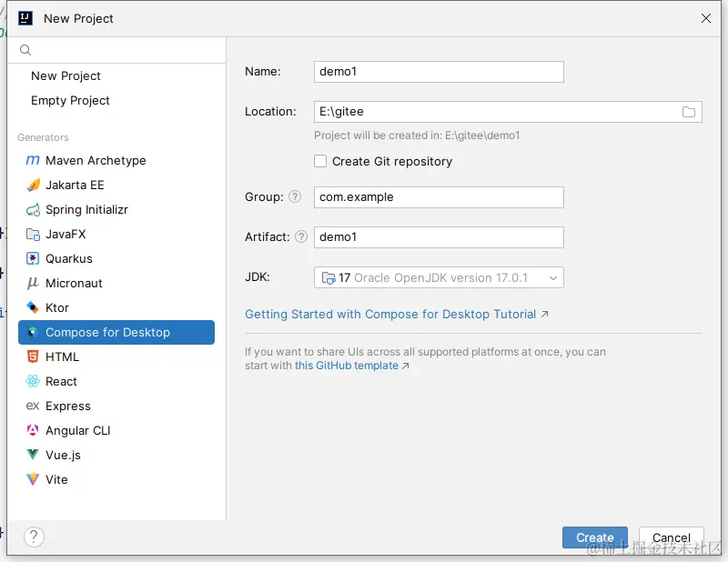Click the IntelliJ IDEA logo in title bar
The height and width of the screenshot is (562, 728).
(x=25, y=18)
